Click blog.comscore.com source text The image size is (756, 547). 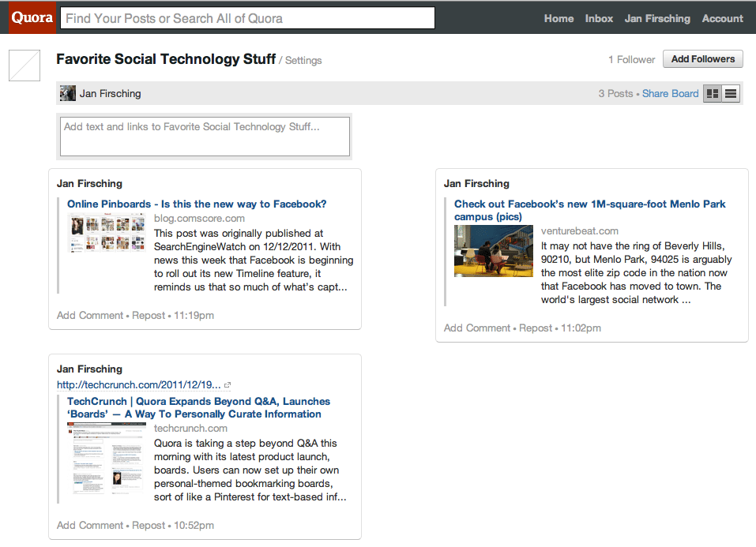(199, 219)
